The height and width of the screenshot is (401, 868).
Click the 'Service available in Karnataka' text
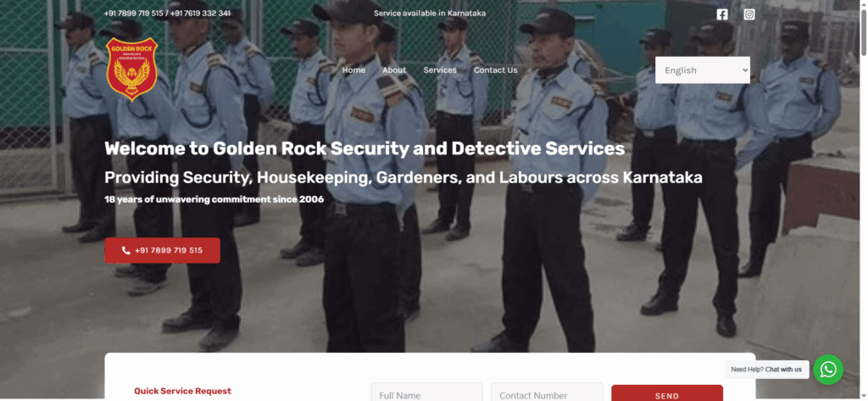click(430, 14)
